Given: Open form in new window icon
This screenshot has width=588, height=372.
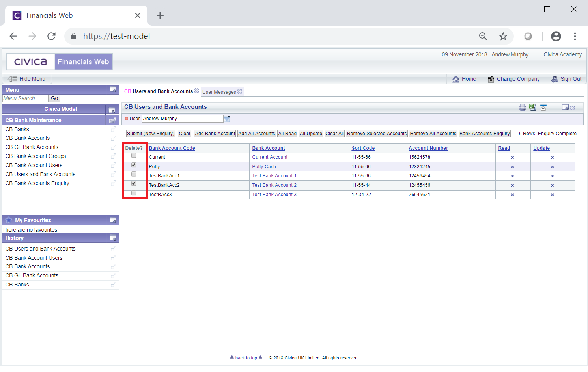Looking at the screenshot, I should point(565,107).
